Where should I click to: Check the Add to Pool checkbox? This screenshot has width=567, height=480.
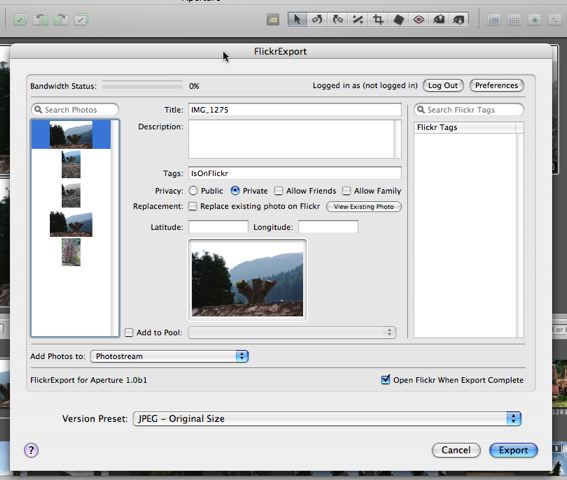(129, 332)
